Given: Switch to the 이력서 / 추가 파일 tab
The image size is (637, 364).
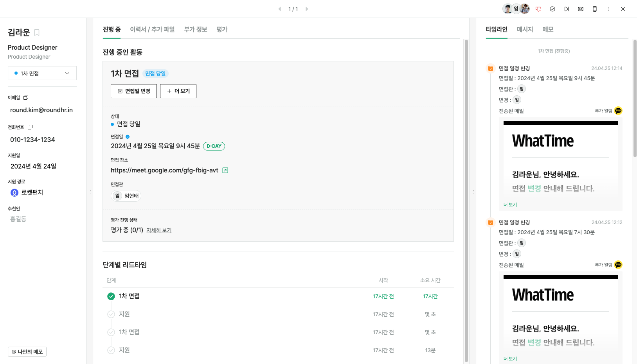Looking at the screenshot, I should [152, 29].
